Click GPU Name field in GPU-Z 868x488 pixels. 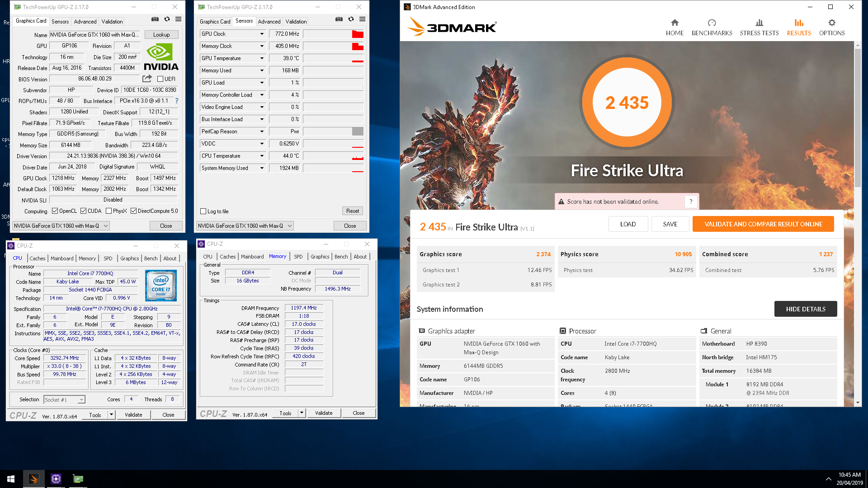(x=95, y=35)
